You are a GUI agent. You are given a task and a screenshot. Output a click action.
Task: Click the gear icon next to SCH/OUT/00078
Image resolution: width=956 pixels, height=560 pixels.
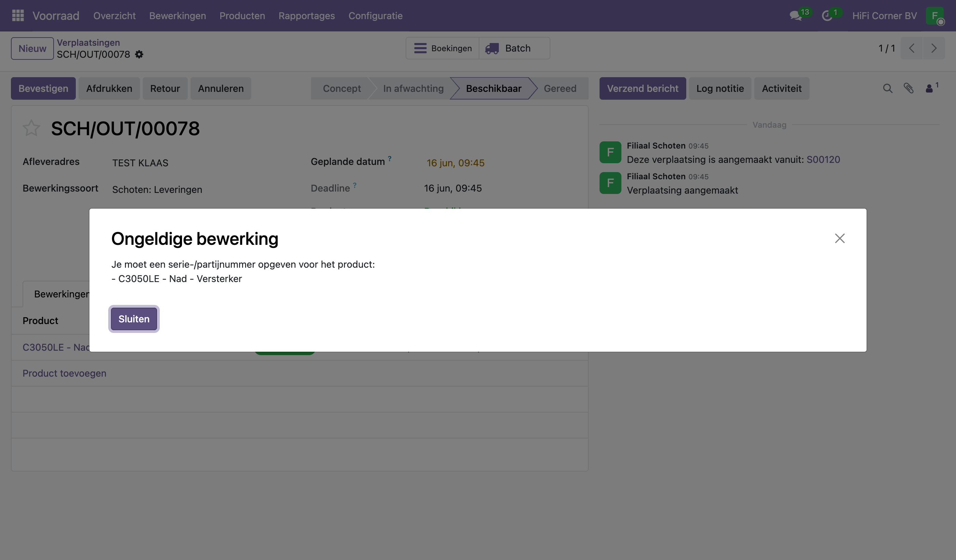[139, 55]
